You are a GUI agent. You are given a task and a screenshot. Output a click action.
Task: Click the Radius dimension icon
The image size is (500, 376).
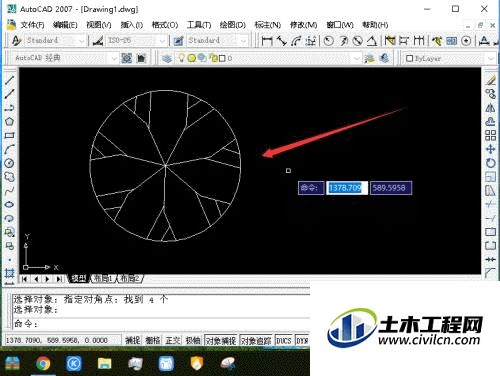329,41
